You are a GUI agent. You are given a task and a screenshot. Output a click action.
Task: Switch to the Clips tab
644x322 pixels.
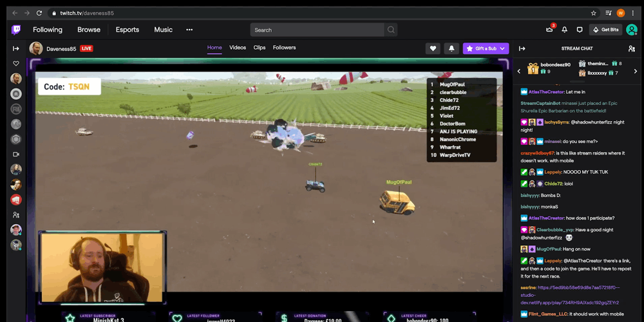point(260,48)
